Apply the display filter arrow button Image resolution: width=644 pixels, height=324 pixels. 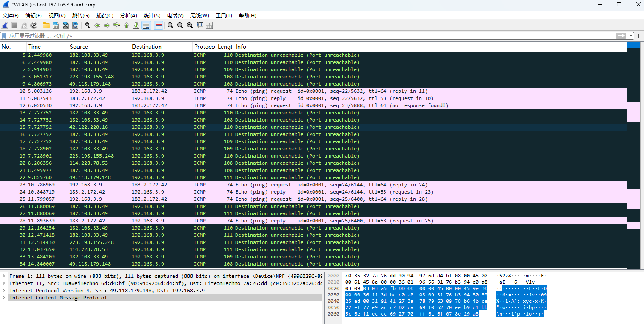621,36
